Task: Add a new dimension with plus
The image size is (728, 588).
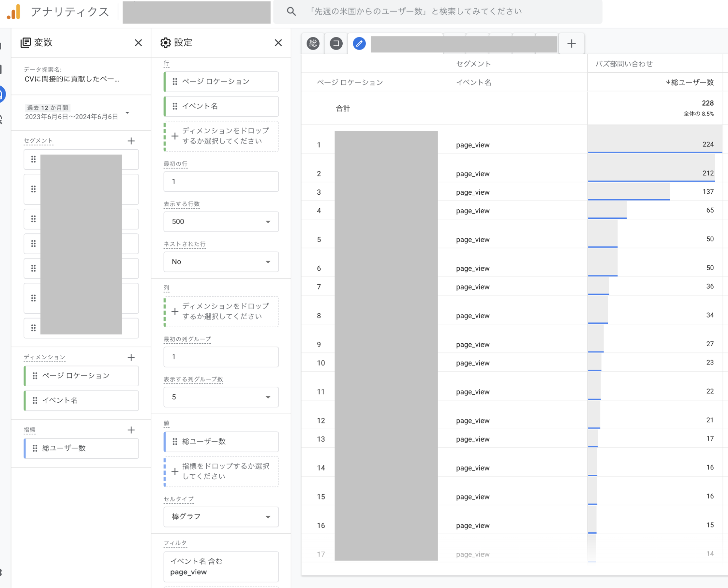Action: (x=131, y=358)
